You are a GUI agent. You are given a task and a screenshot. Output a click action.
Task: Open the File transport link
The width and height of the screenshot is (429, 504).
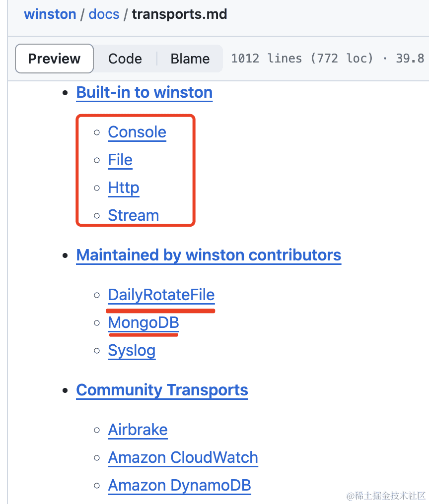pyautogui.click(x=120, y=160)
